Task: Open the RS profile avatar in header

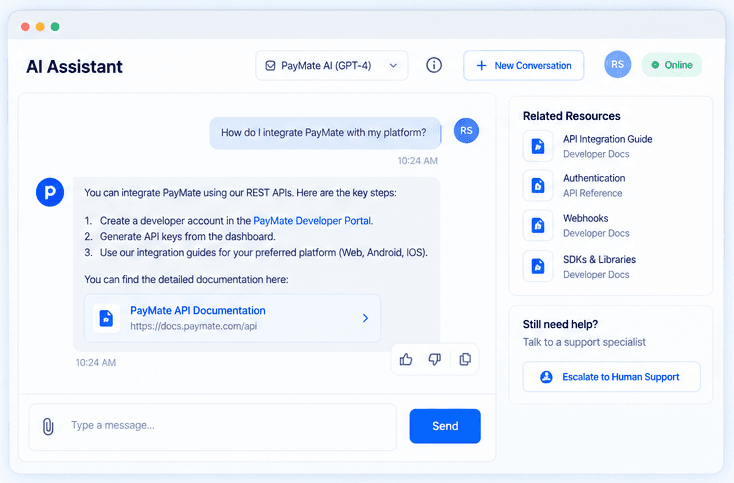Action: 617,65
